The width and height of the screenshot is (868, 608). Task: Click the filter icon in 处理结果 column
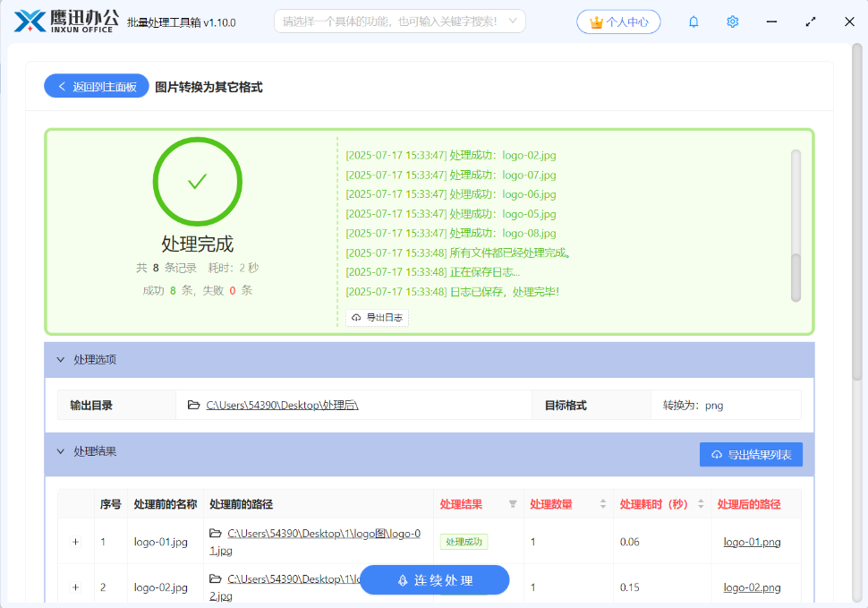(513, 504)
